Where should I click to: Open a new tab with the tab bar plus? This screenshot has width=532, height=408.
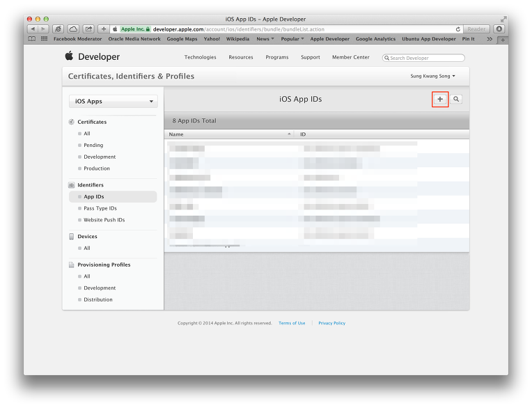[503, 40]
